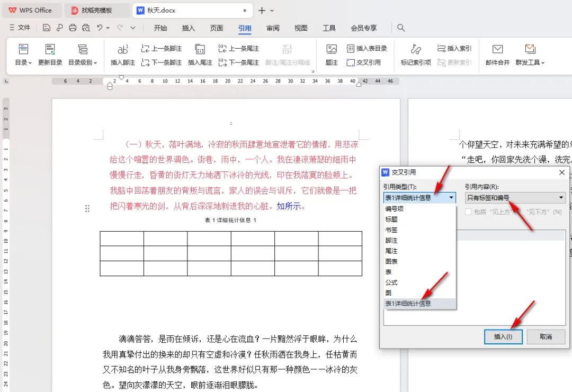The height and width of the screenshot is (392, 572).
Task: Click the redo arrow icon
Action: [120, 28]
